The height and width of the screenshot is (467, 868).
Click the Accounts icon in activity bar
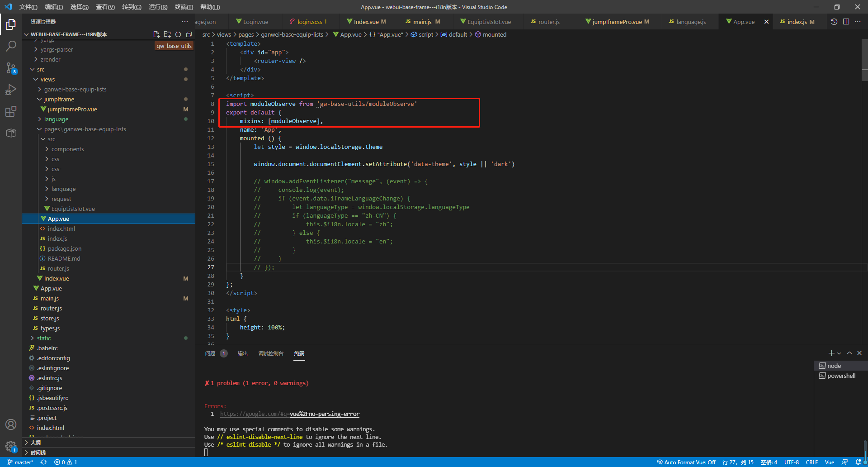[x=11, y=424]
